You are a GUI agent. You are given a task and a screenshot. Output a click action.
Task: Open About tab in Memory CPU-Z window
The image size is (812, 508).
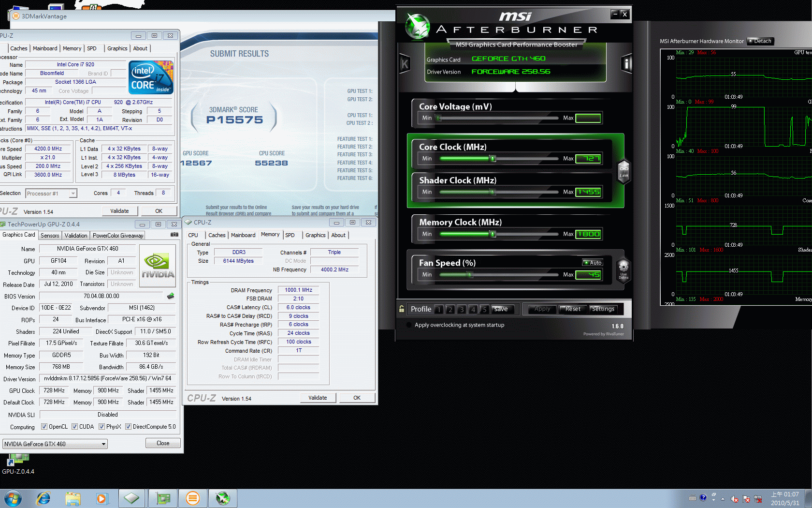click(x=338, y=235)
